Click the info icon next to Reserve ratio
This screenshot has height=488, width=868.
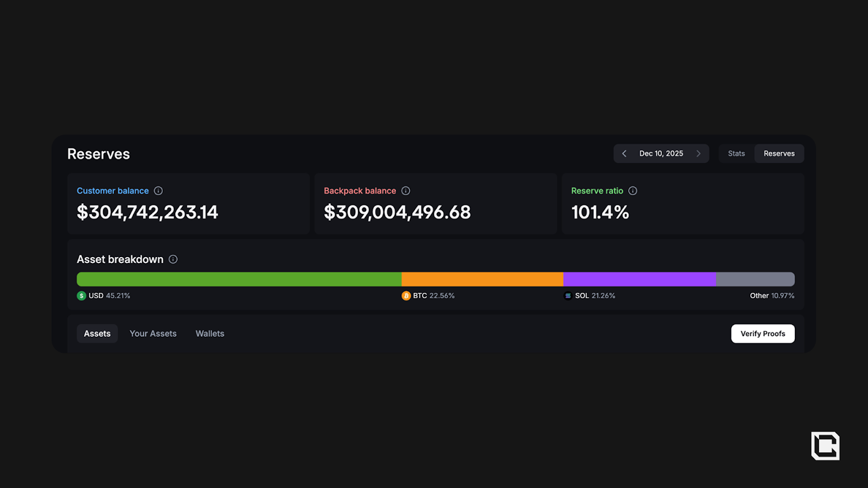pyautogui.click(x=633, y=191)
